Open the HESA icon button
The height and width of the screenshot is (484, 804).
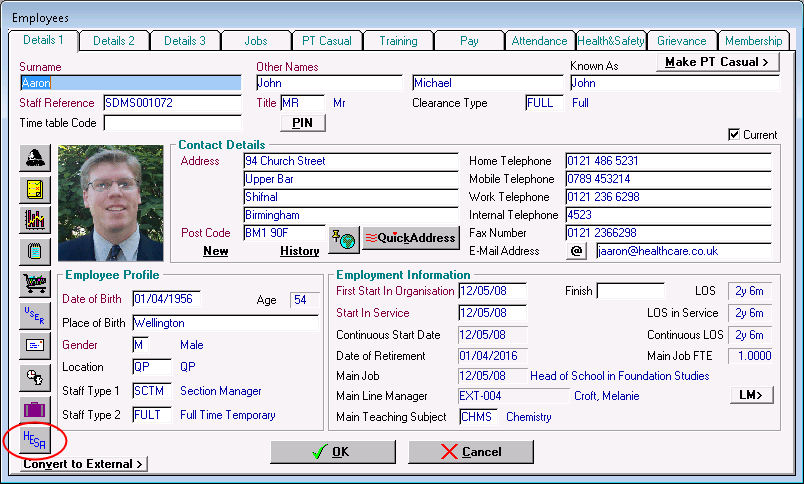(x=35, y=440)
